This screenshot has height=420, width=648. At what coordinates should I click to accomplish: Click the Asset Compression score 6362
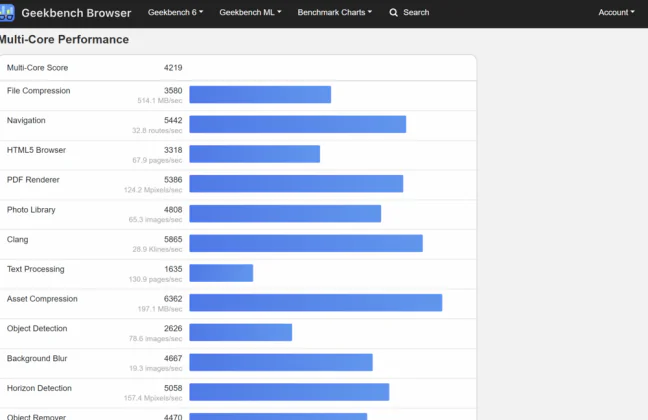(173, 299)
